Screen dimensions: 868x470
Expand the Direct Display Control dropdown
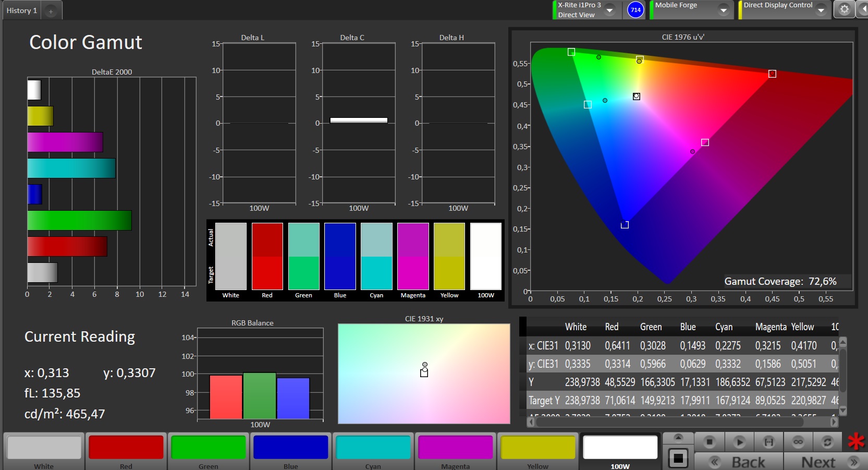[821, 10]
